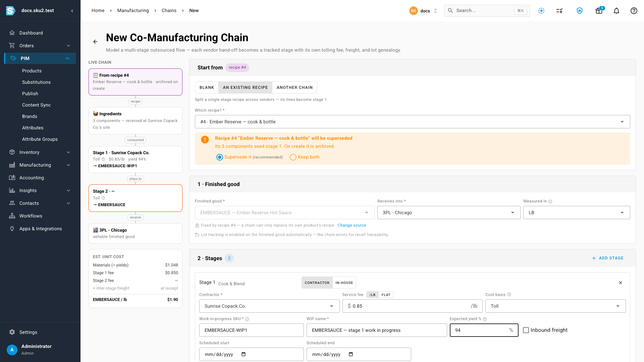The width and height of the screenshot is (644, 362).
Task: Go to Manufacturing breadcrumb
Action: 133,10
